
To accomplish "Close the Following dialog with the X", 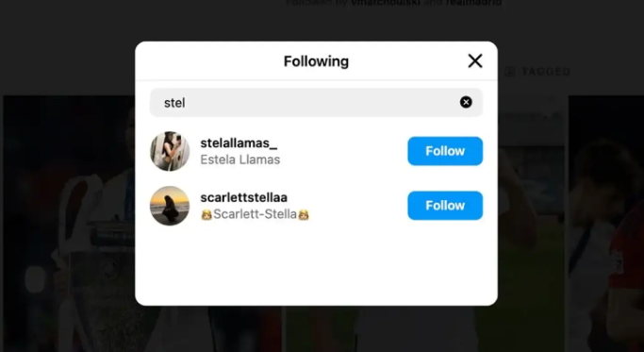I will pos(475,61).
